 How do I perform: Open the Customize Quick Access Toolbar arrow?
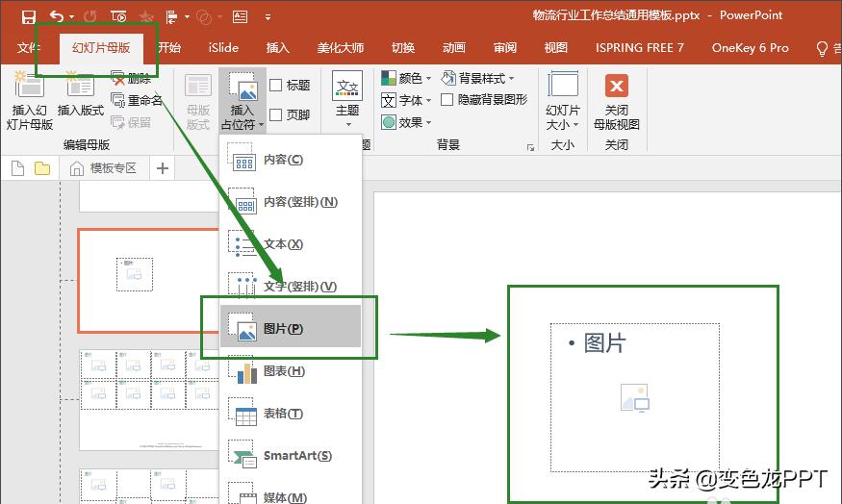coord(268,17)
